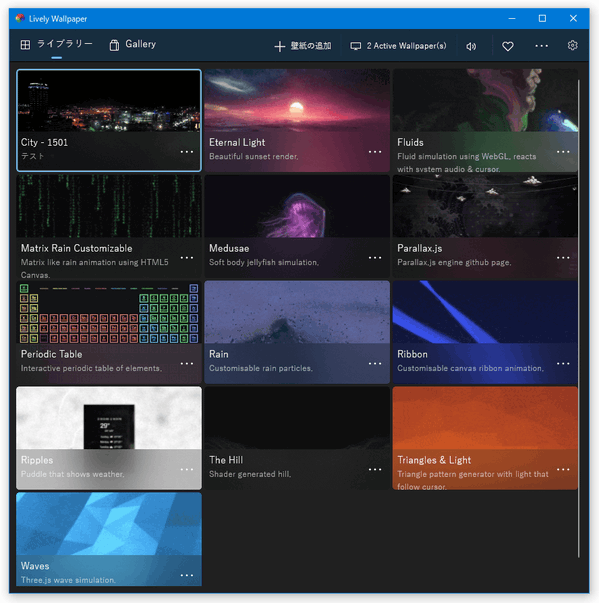Screen dimensions: 599x603
Task: Select the Eternal Light sunset thumbnail
Action: (297, 100)
